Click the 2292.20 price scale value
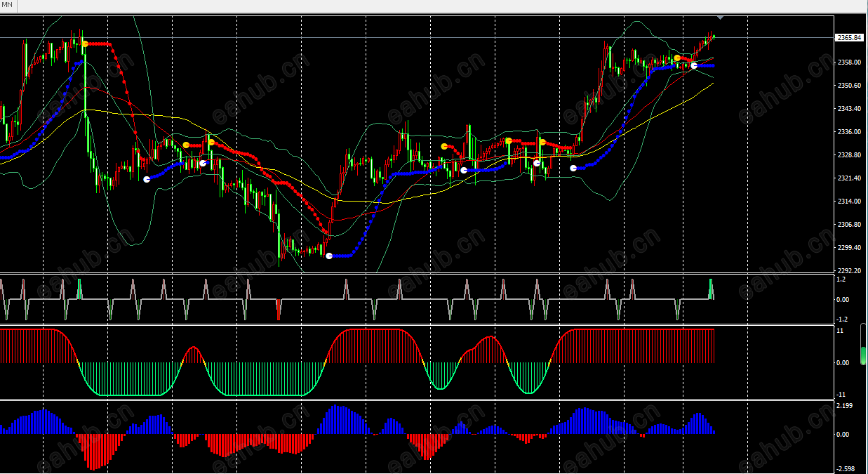This screenshot has height=474, width=868. coord(849,271)
